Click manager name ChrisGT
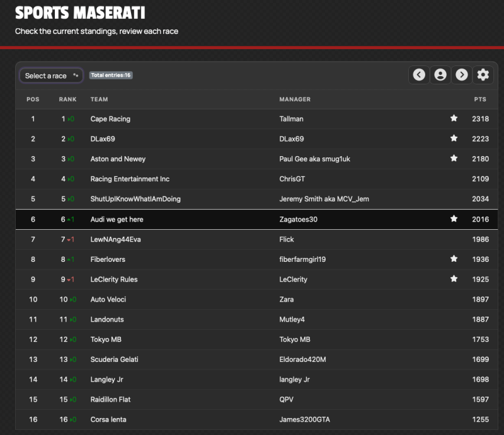Screen dimensions: 504x435 pos(292,179)
